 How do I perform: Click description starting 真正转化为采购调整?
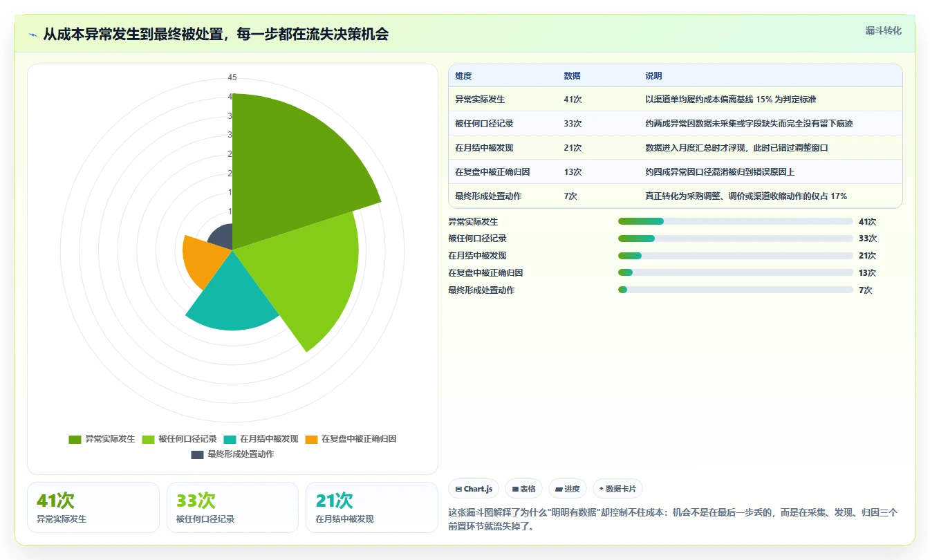click(x=746, y=196)
